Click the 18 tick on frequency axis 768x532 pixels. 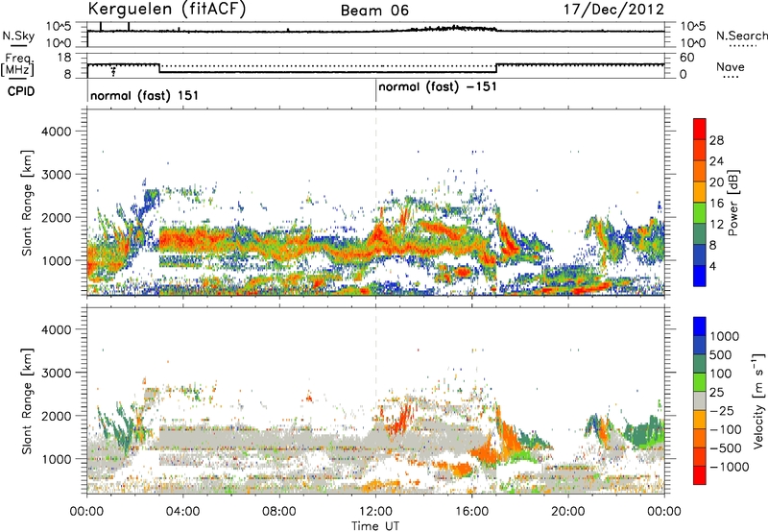coord(65,58)
